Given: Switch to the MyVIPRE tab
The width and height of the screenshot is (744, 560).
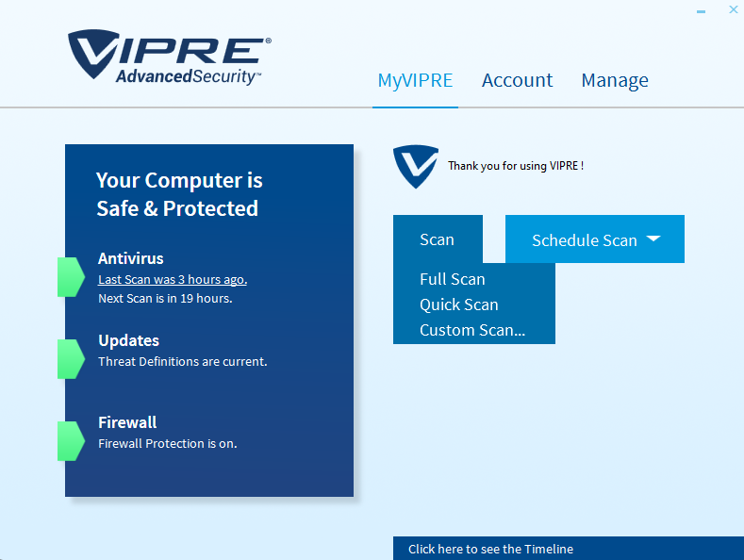Looking at the screenshot, I should tap(415, 80).
